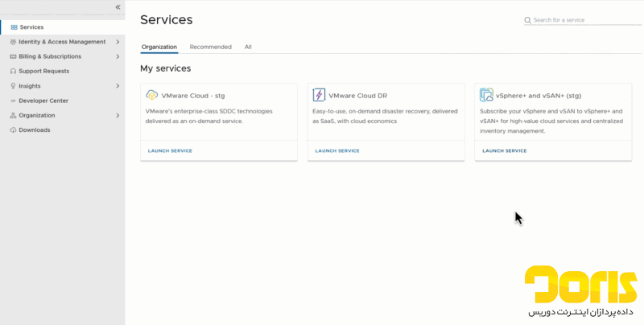Switch to the Recommended tab

211,47
